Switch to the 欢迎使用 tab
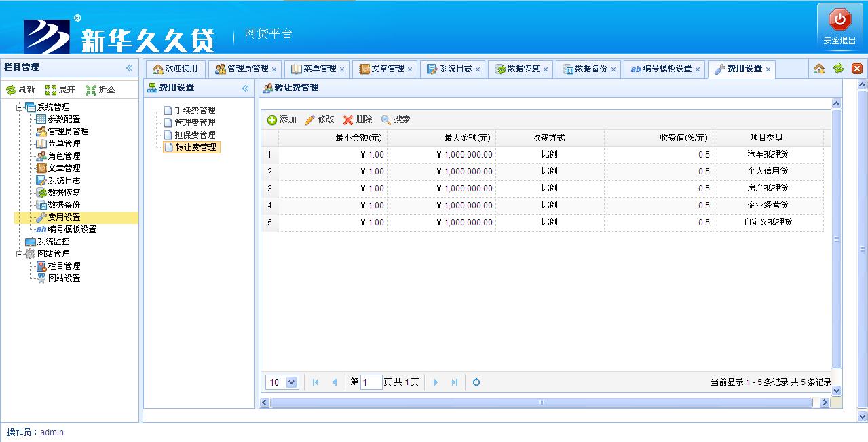Image resolution: width=868 pixels, height=442 pixels. click(175, 69)
